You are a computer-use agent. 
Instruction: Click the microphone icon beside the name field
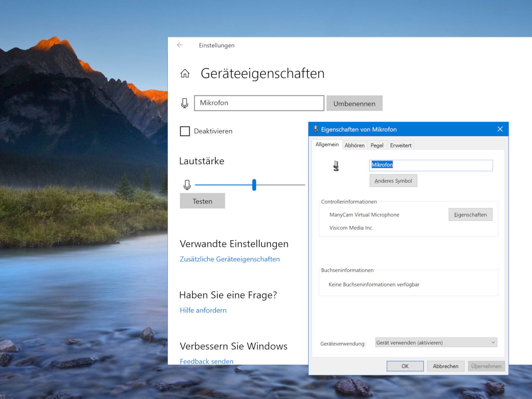[x=185, y=103]
